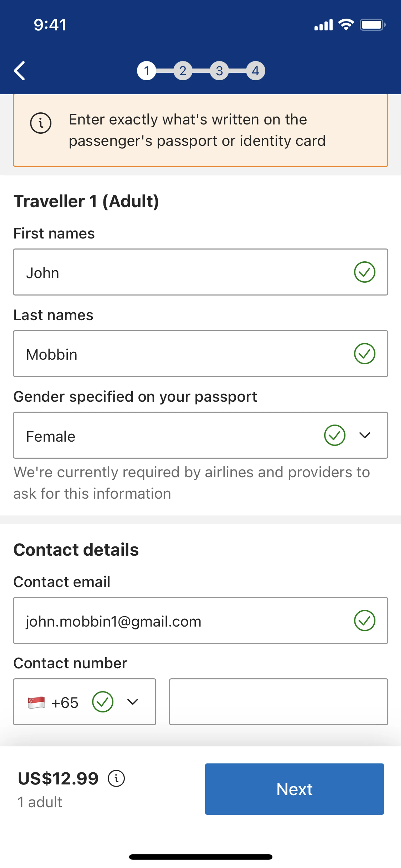Expand the Gender dropdown chevron
This screenshot has width=401, height=868.
[365, 435]
